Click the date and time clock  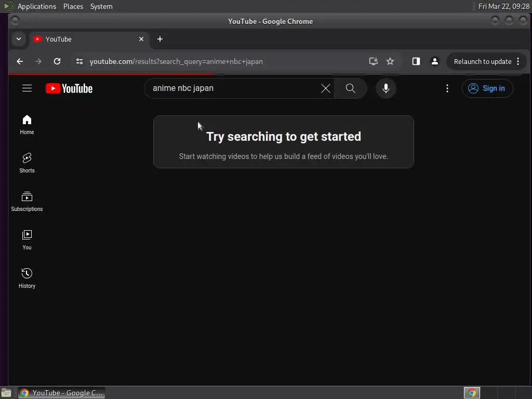coord(503,6)
